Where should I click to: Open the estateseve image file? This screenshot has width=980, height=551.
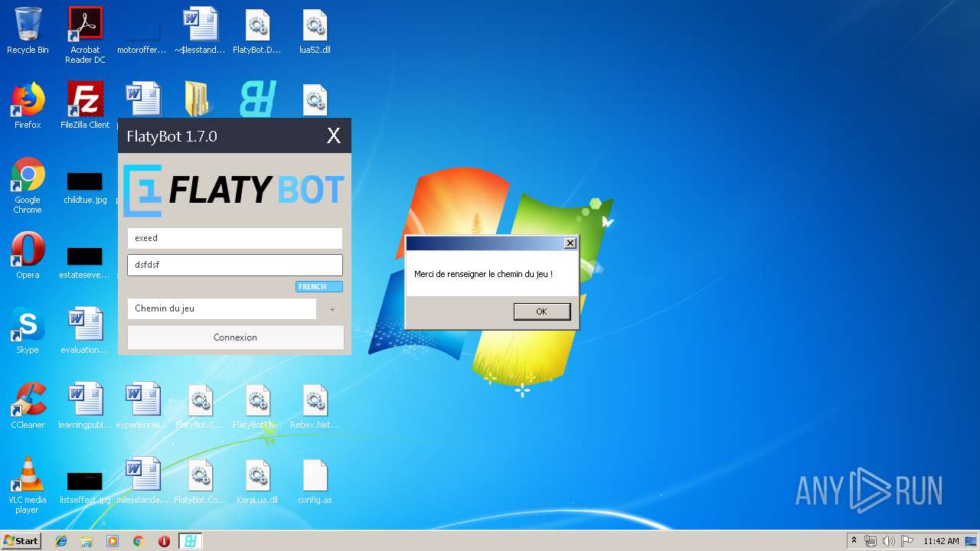pos(85,262)
